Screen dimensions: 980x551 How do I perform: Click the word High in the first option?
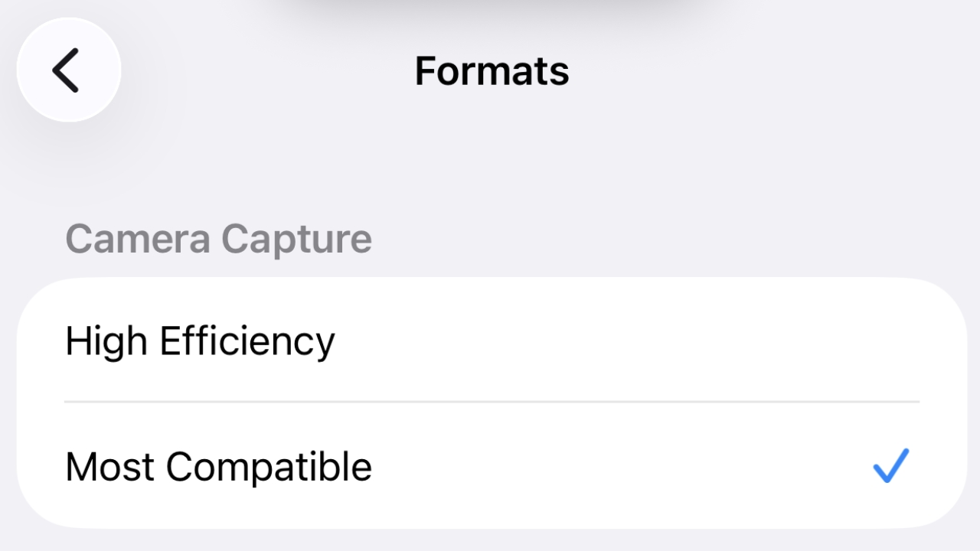106,341
